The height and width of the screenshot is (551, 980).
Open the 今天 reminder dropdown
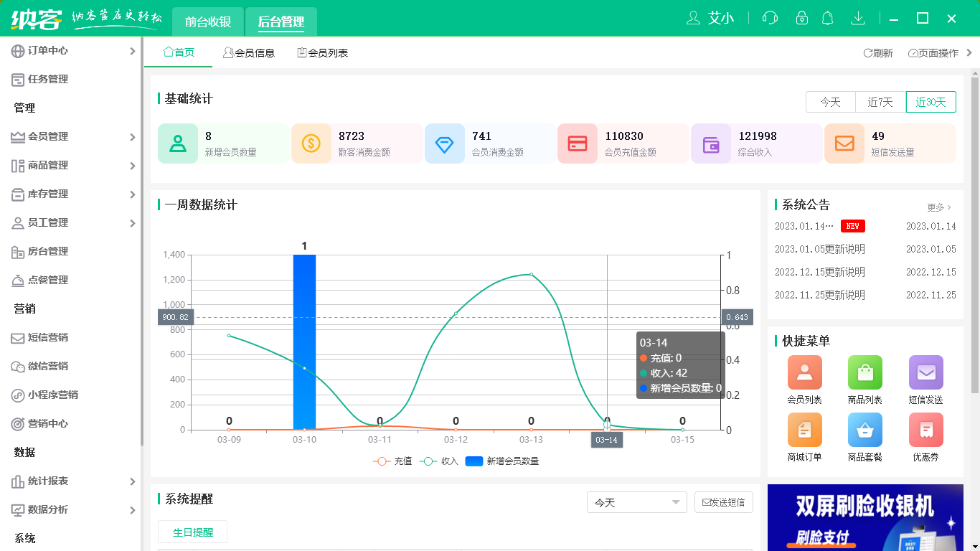[636, 502]
